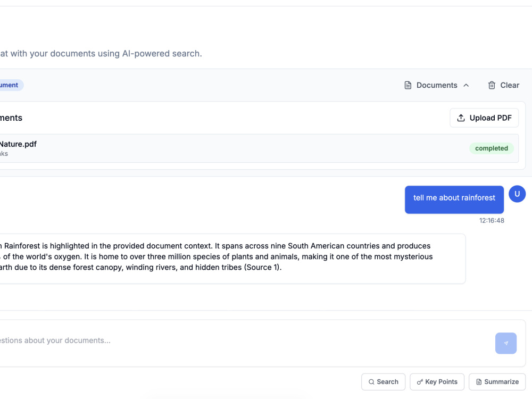Viewport: 532px width, 399px height.
Task: Click the Clear button label
Action: pos(510,85)
